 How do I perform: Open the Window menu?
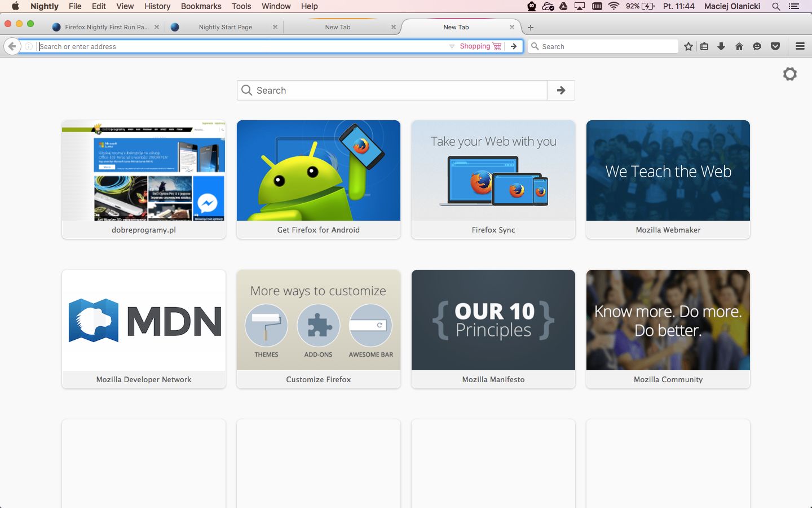click(x=276, y=6)
